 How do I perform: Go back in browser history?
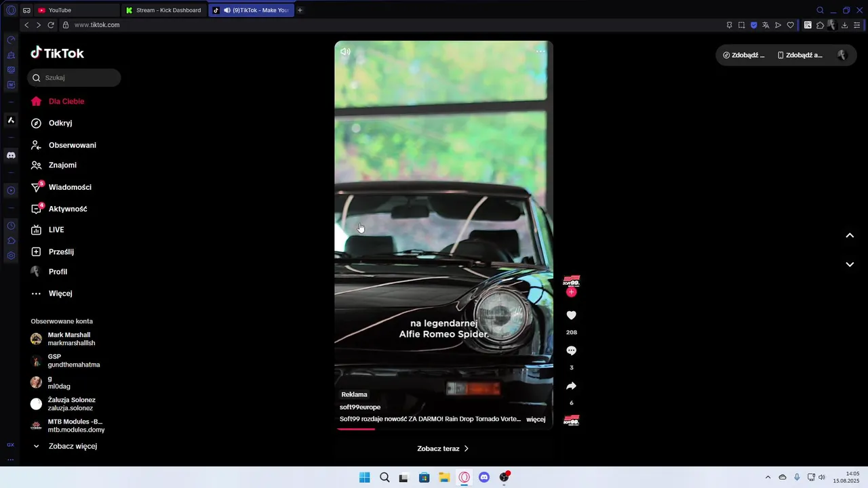coord(26,25)
